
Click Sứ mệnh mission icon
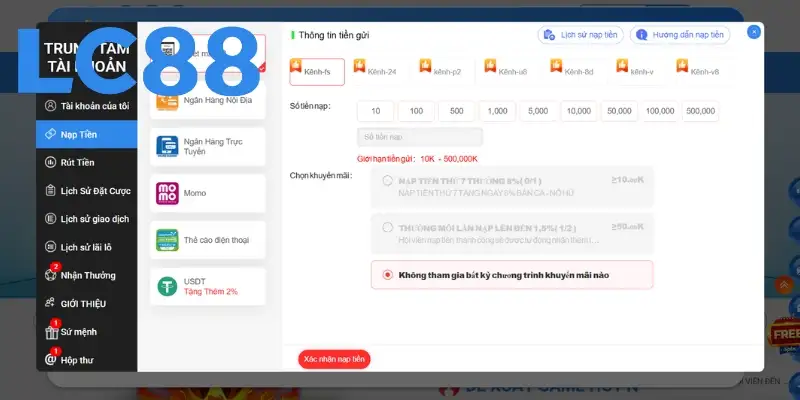click(50, 331)
